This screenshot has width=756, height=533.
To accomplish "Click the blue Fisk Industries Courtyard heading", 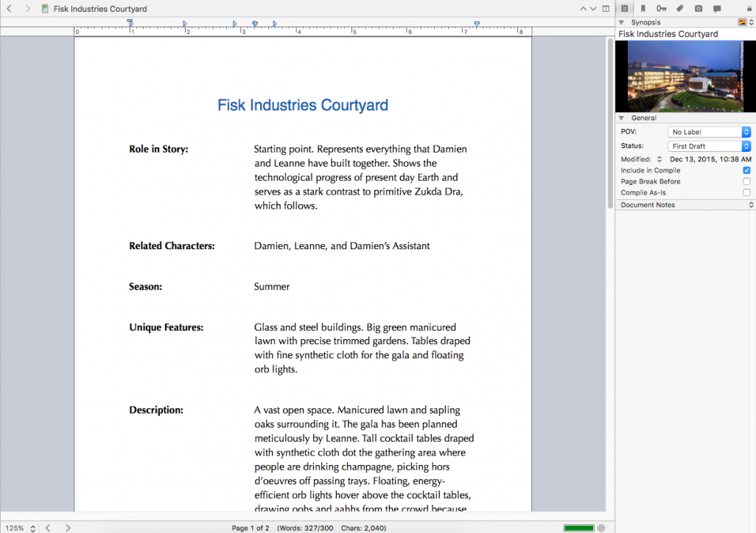I will pos(303,105).
